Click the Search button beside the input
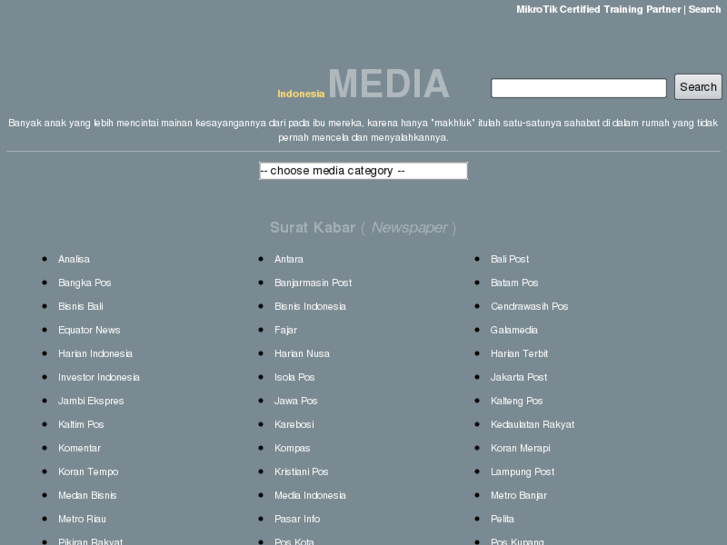727x545 pixels. click(698, 87)
